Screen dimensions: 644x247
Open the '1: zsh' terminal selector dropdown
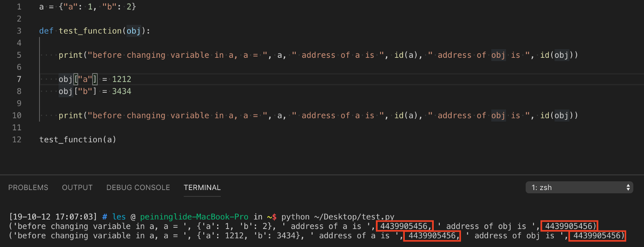579,187
